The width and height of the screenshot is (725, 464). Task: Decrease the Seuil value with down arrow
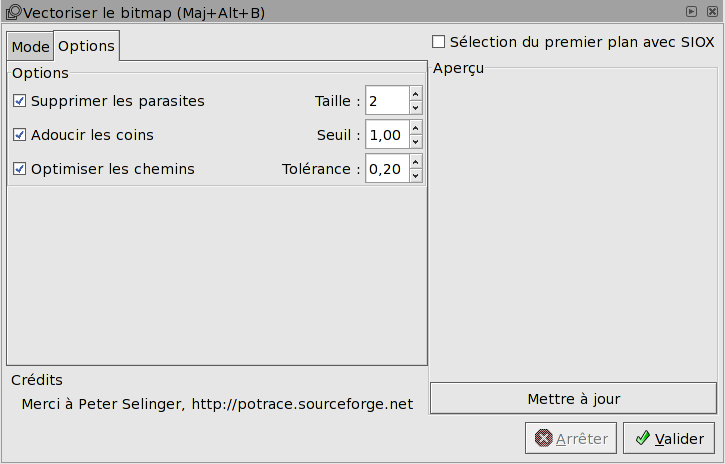click(416, 142)
